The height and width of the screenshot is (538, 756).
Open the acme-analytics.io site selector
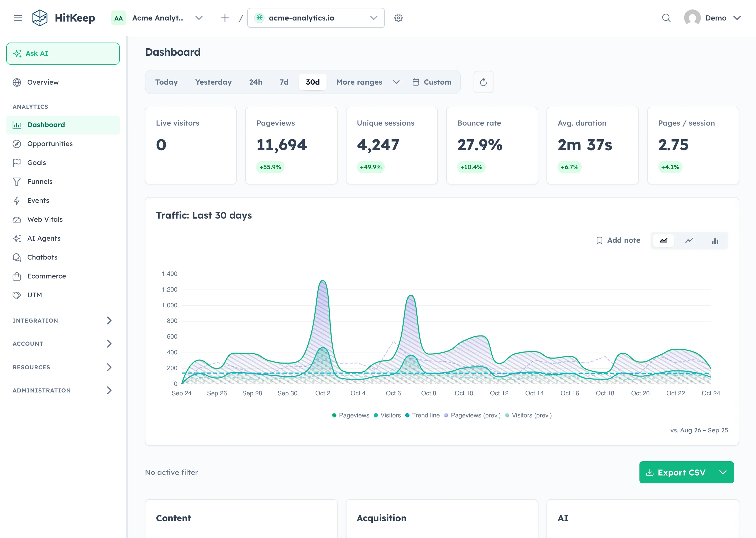coord(316,18)
